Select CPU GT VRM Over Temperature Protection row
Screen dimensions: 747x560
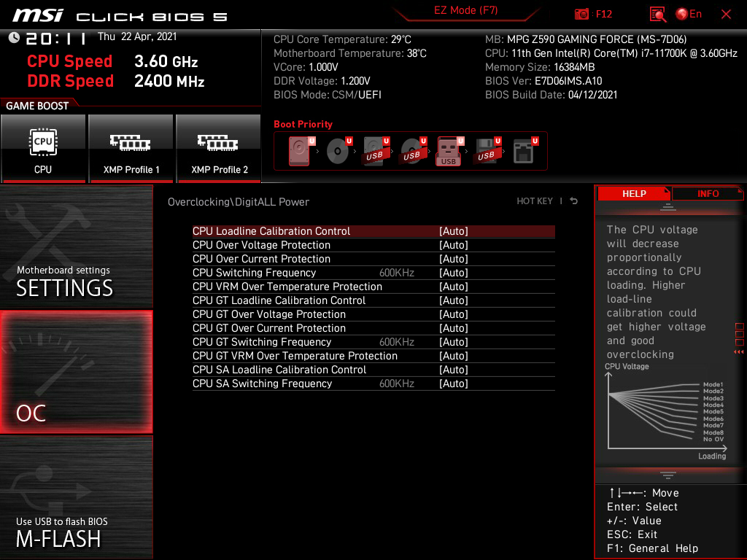(x=373, y=356)
